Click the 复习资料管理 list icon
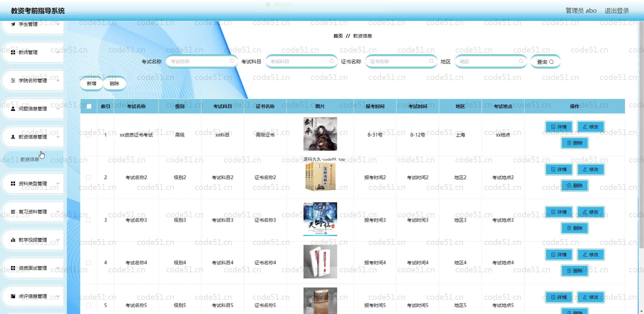The width and height of the screenshot is (644, 314). tap(13, 212)
